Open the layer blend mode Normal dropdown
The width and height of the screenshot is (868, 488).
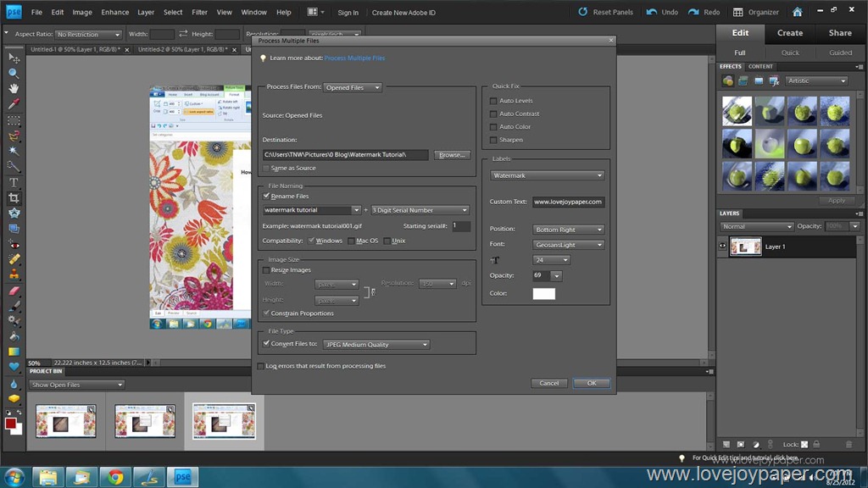point(757,226)
